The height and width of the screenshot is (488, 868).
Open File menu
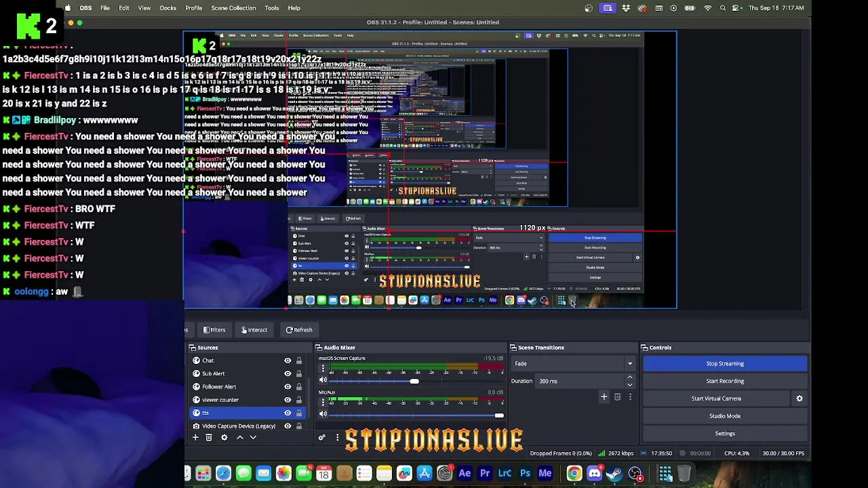[105, 8]
